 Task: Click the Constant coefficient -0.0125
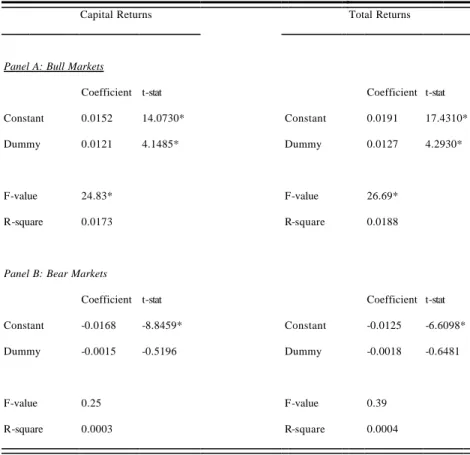(x=384, y=325)
